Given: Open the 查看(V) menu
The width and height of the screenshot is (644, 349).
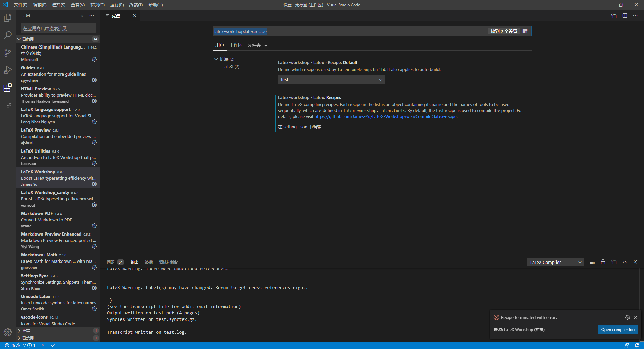Looking at the screenshot, I should click(x=78, y=5).
